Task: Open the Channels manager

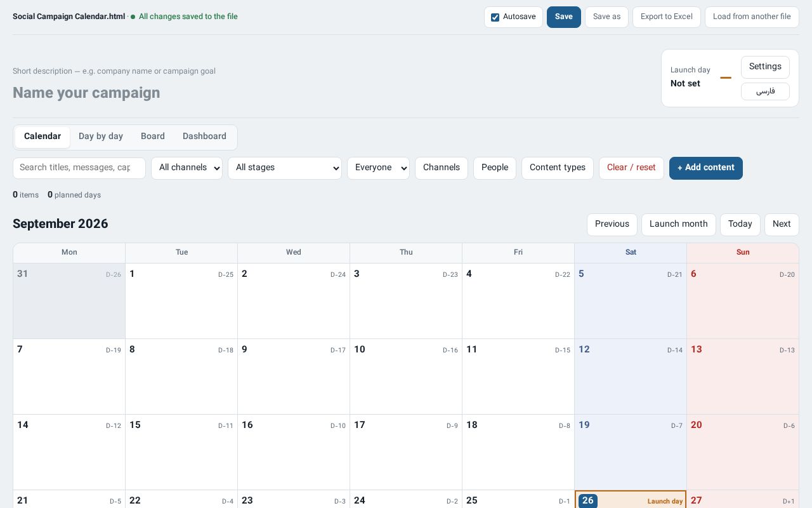Action: [442, 168]
